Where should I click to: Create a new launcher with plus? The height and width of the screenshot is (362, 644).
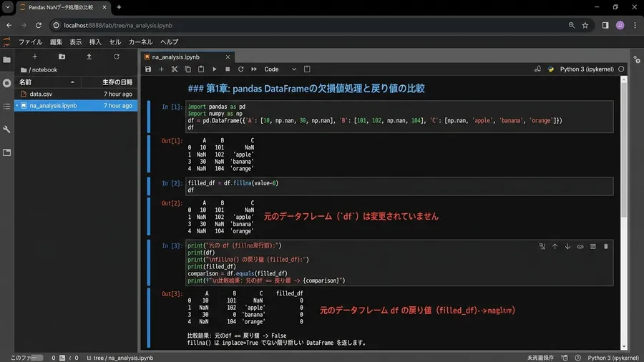pyautogui.click(x=35, y=57)
